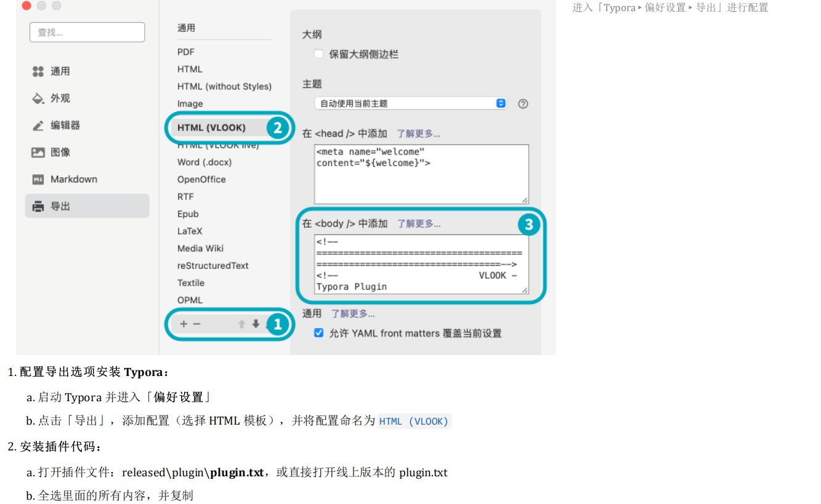Click the 启动 Typora 并进入「偏好设置」line
The width and height of the screenshot is (821, 504).
119,397
